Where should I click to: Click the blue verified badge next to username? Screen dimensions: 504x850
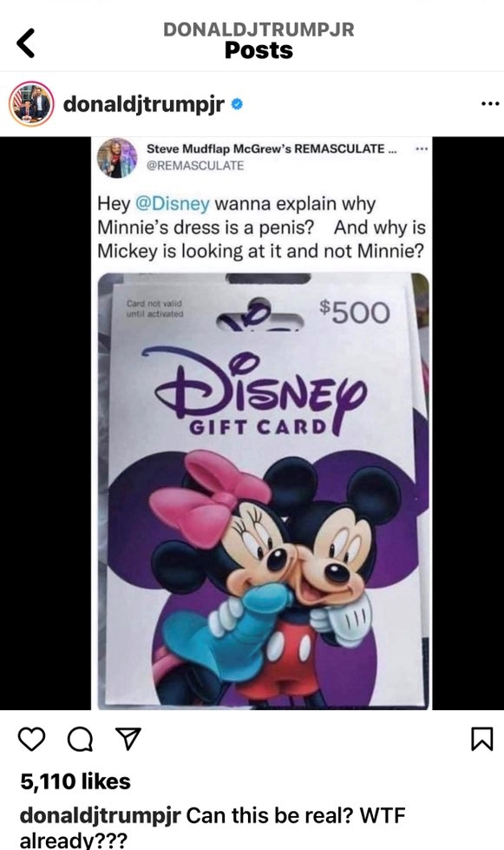237,103
